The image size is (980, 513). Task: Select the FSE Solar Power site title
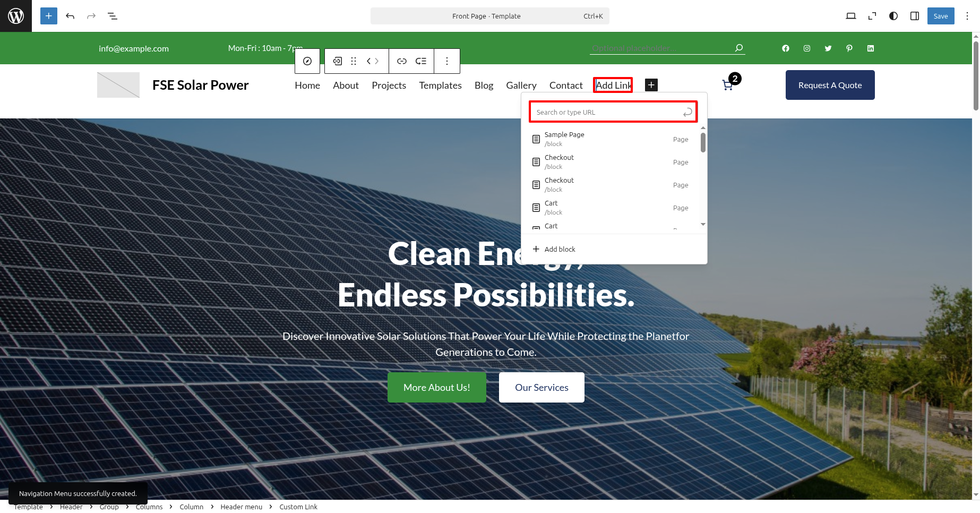(x=201, y=85)
